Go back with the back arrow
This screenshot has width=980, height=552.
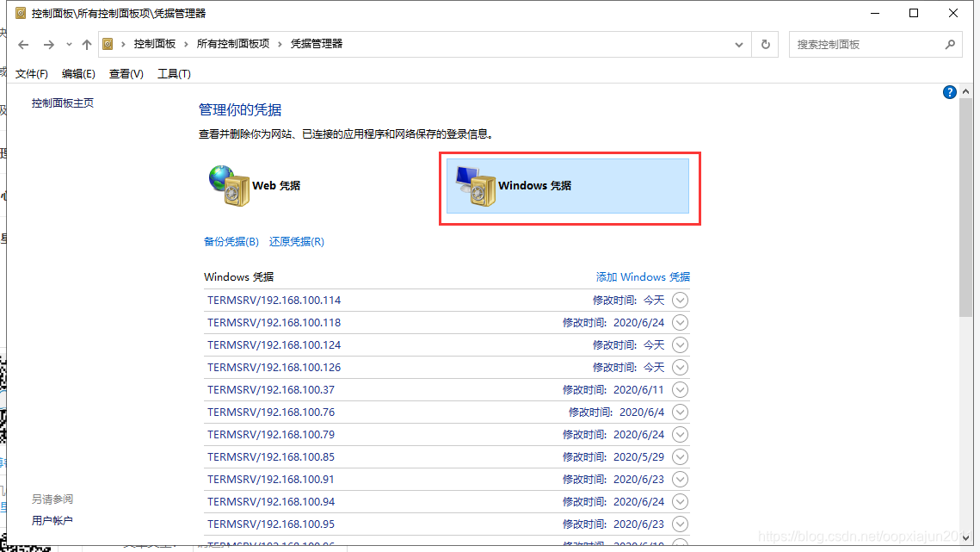(x=24, y=45)
